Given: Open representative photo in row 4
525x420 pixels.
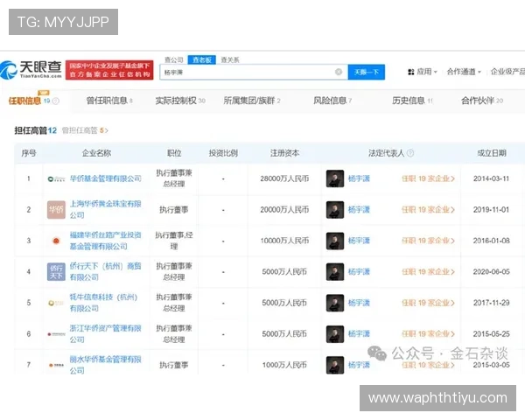Looking at the screenshot, I should tap(335, 271).
